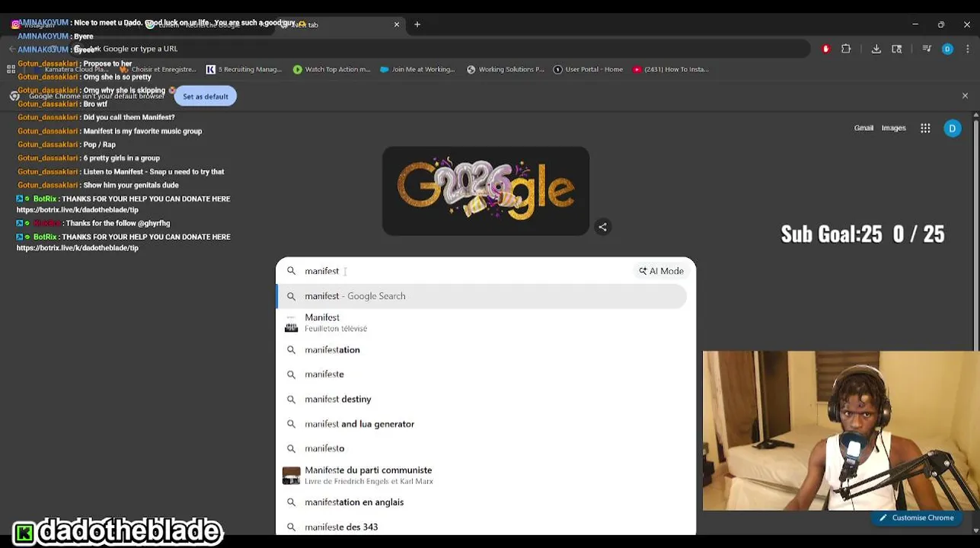Click search icon beside 'manifest destiny' row
The image size is (980, 548).
pyautogui.click(x=291, y=400)
